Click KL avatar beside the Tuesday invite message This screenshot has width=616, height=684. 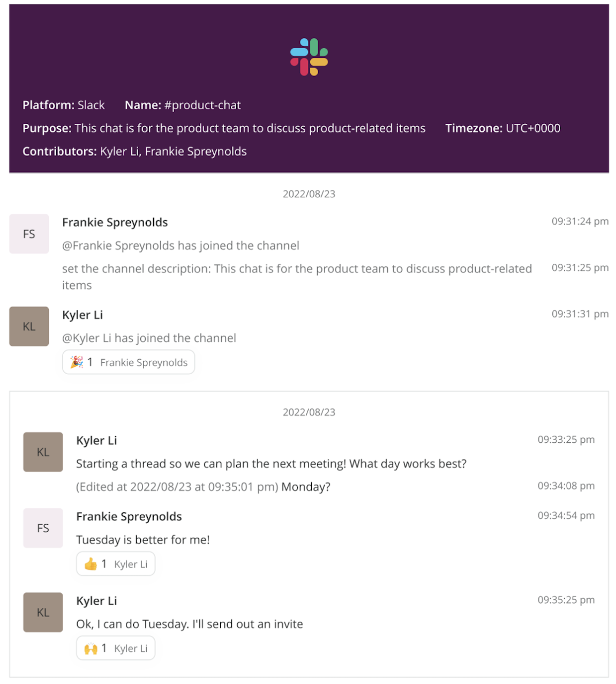click(43, 612)
